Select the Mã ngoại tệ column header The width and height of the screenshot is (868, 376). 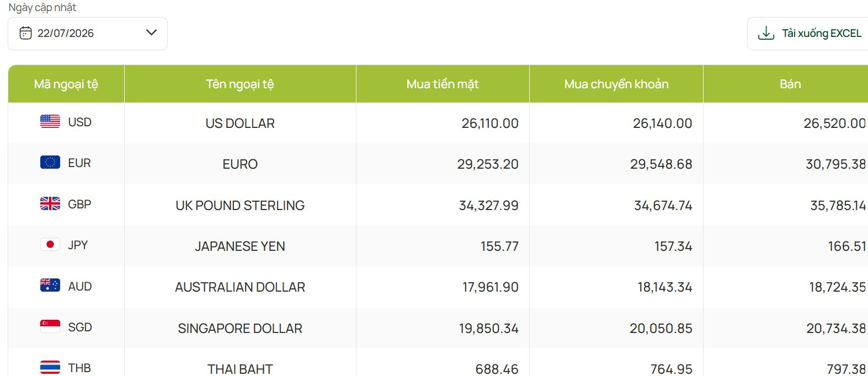point(66,84)
